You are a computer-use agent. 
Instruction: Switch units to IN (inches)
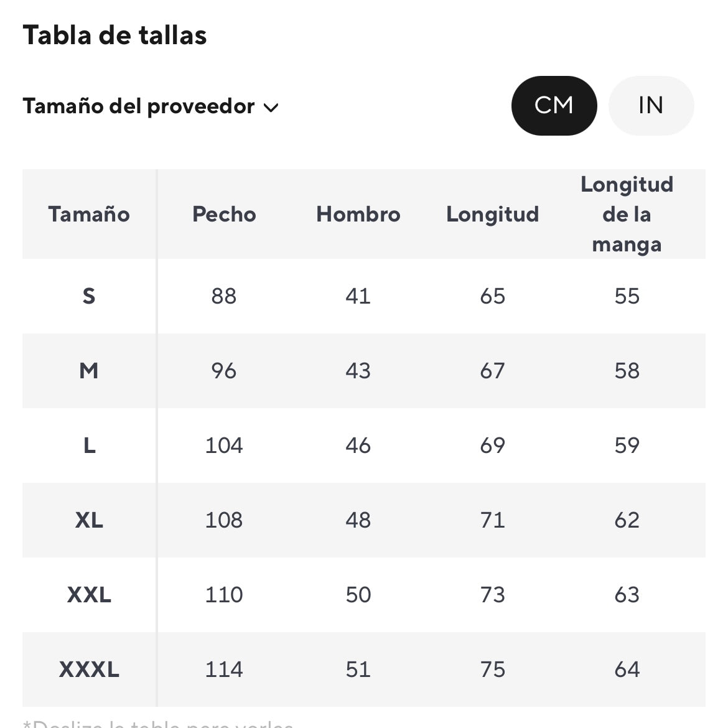[x=650, y=106]
